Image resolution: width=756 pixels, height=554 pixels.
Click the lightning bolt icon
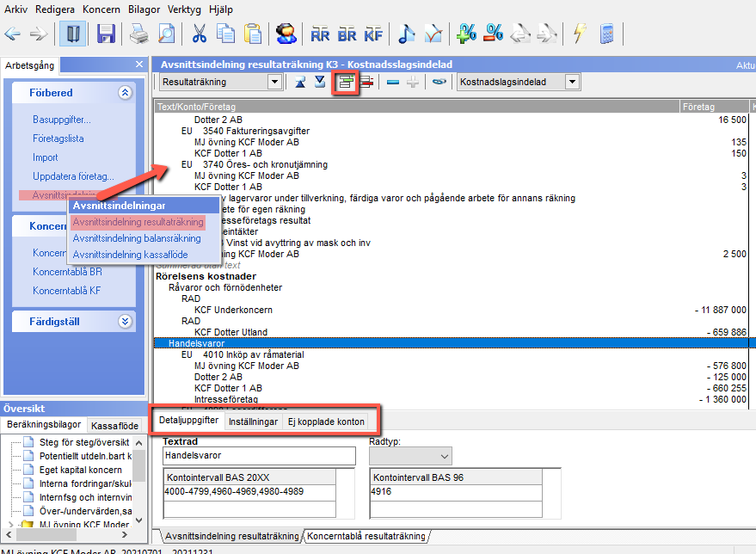[580, 34]
